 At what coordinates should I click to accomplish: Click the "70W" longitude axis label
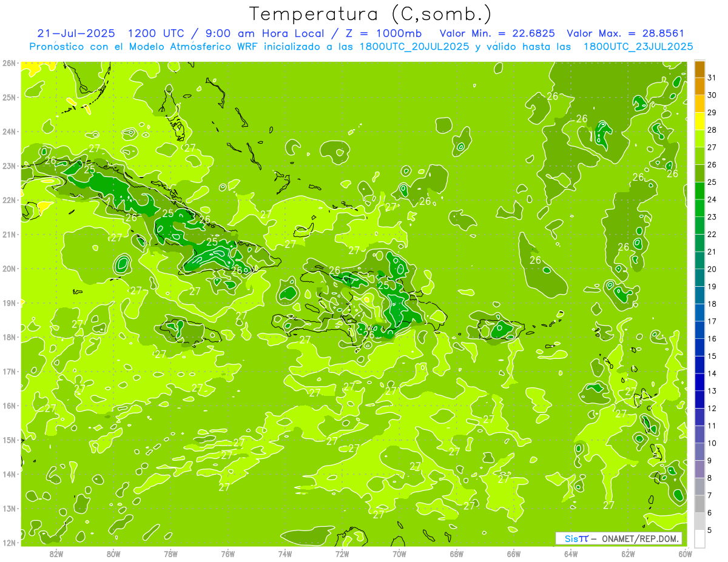coord(399,554)
